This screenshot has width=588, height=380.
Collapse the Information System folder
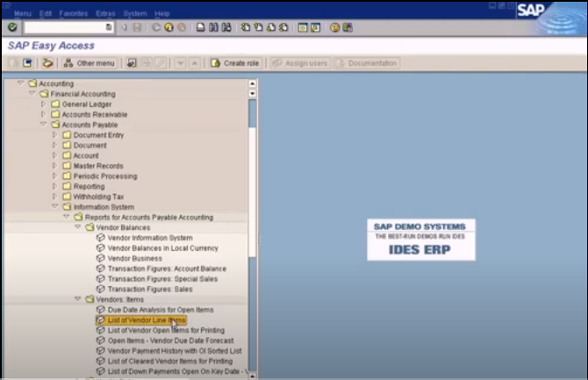click(x=55, y=206)
